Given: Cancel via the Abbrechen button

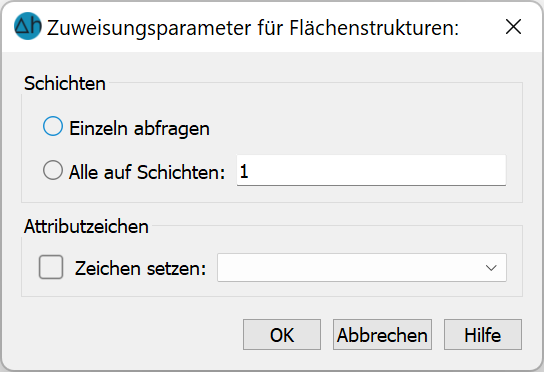Looking at the screenshot, I should tap(382, 335).
